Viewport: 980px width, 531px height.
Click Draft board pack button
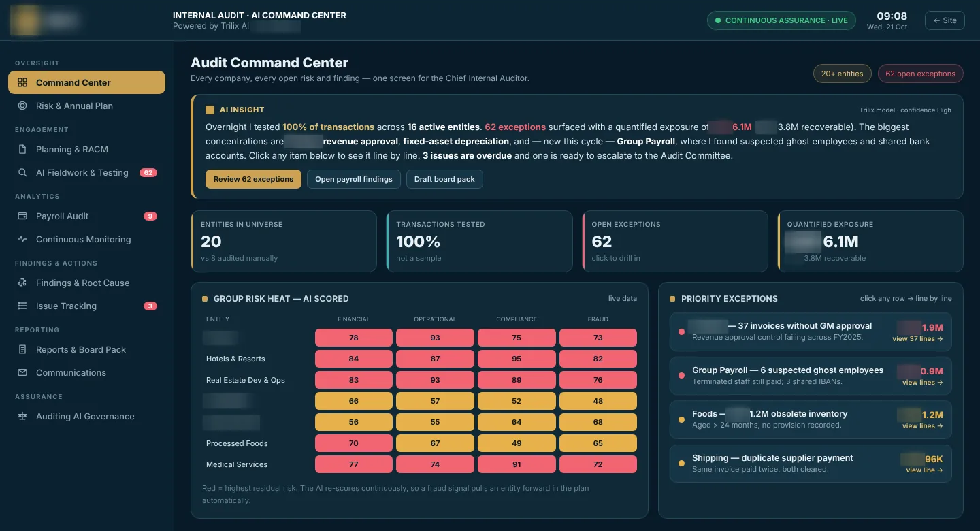point(444,179)
